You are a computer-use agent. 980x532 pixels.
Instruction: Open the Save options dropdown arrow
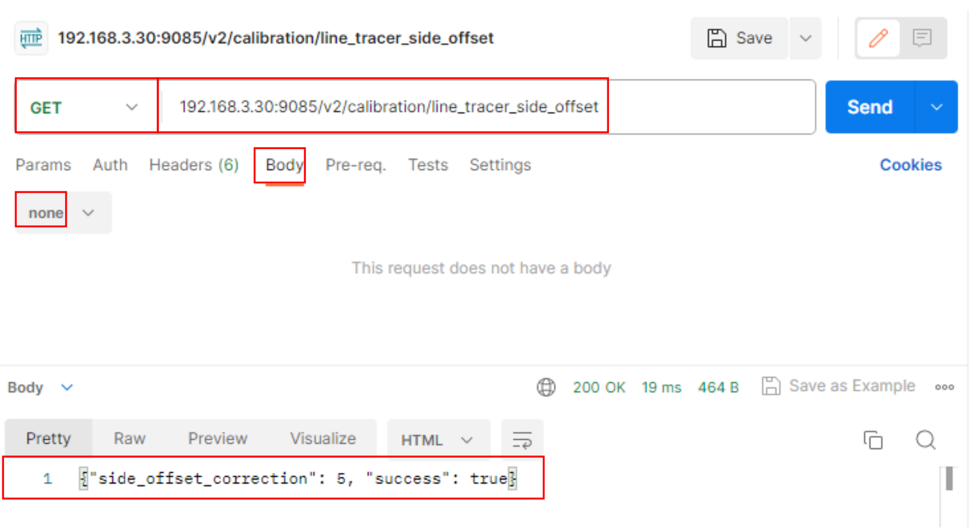point(805,38)
